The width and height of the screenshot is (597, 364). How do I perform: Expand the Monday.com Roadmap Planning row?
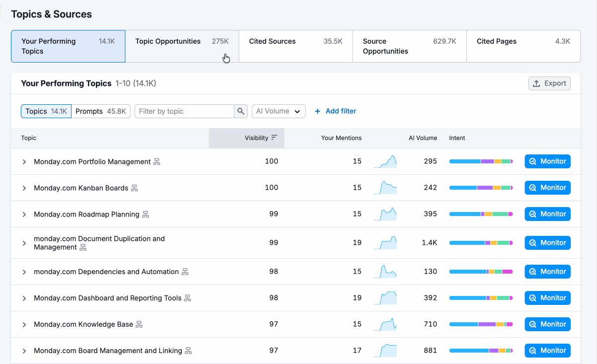24,215
